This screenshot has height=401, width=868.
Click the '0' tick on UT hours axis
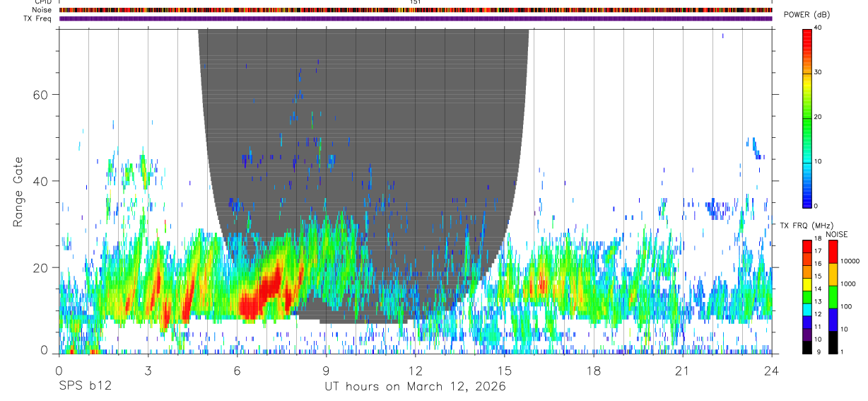click(59, 371)
